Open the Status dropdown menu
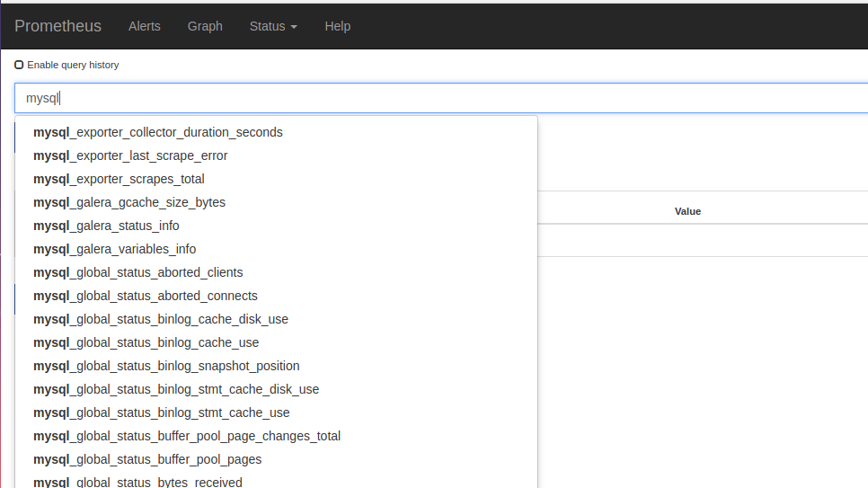 coord(272,26)
